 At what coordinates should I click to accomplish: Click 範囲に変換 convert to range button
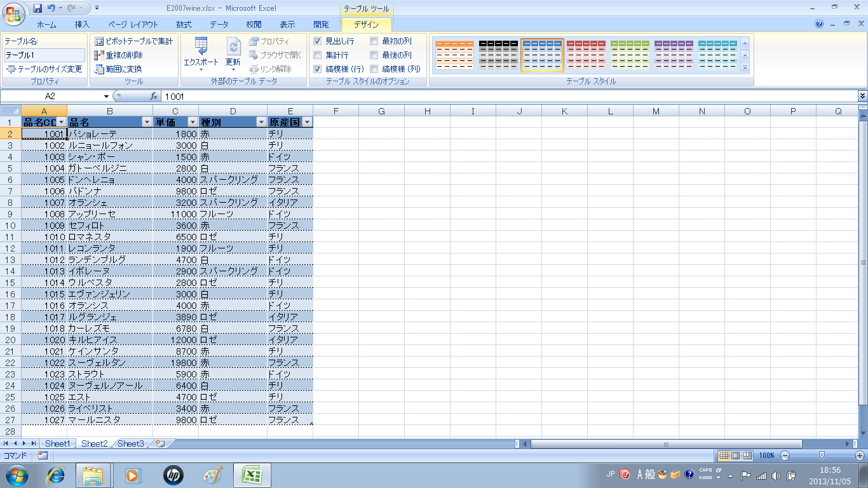[118, 69]
